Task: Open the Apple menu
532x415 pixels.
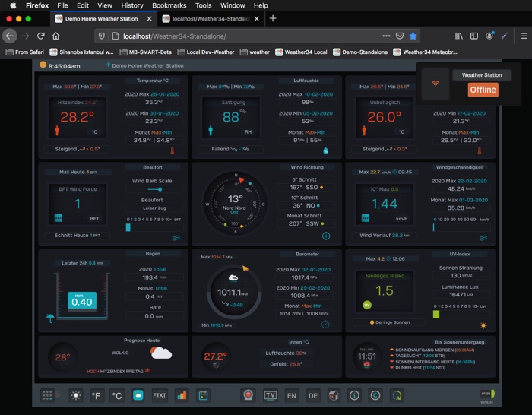Action: coord(13,5)
